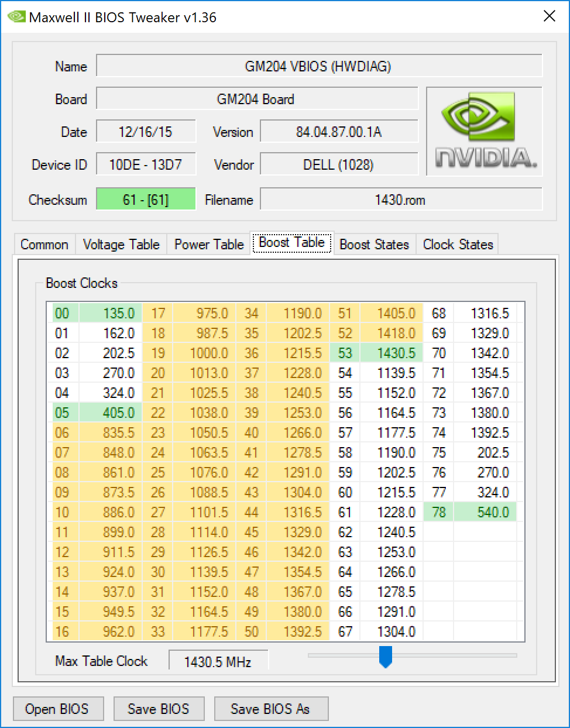This screenshot has height=728, width=570.
Task: Open the Boost States tab
Action: 374,245
